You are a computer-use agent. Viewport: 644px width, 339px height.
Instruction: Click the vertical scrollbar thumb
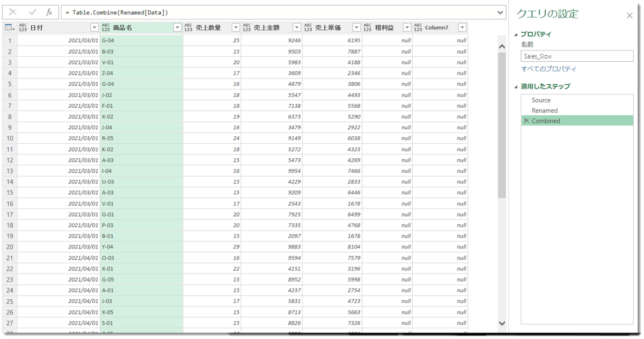pos(502,126)
